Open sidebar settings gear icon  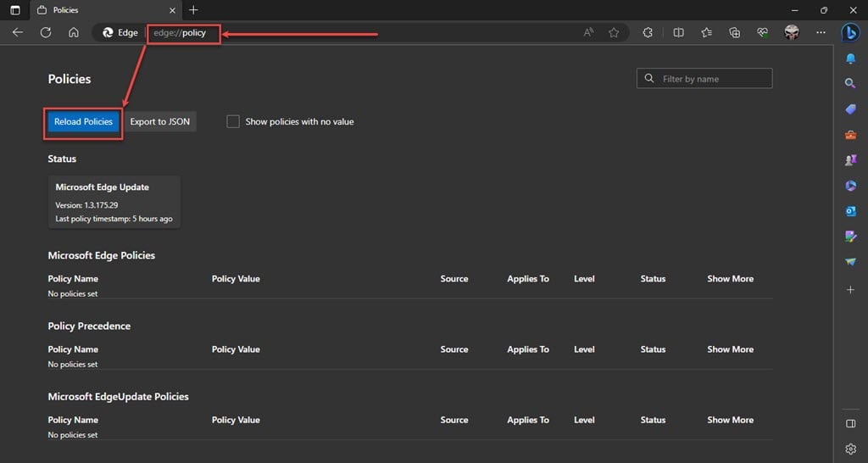pos(851,449)
